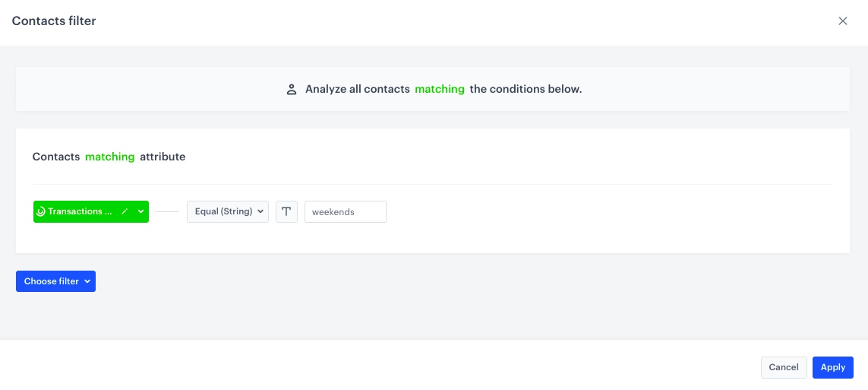Click the "Contacts filter" dialog title
Image resolution: width=868 pixels, height=390 pixels.
pos(54,21)
